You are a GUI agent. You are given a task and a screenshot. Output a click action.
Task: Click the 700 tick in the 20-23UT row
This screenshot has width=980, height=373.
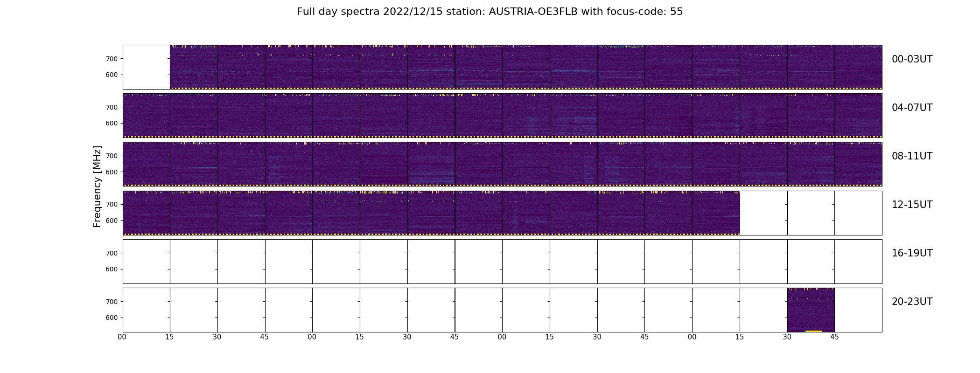pyautogui.click(x=112, y=302)
